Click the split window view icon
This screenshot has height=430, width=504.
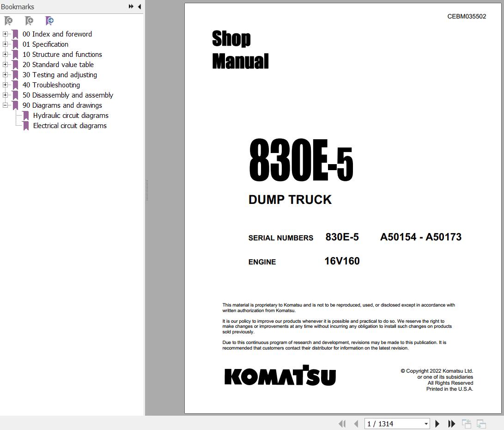click(481, 424)
